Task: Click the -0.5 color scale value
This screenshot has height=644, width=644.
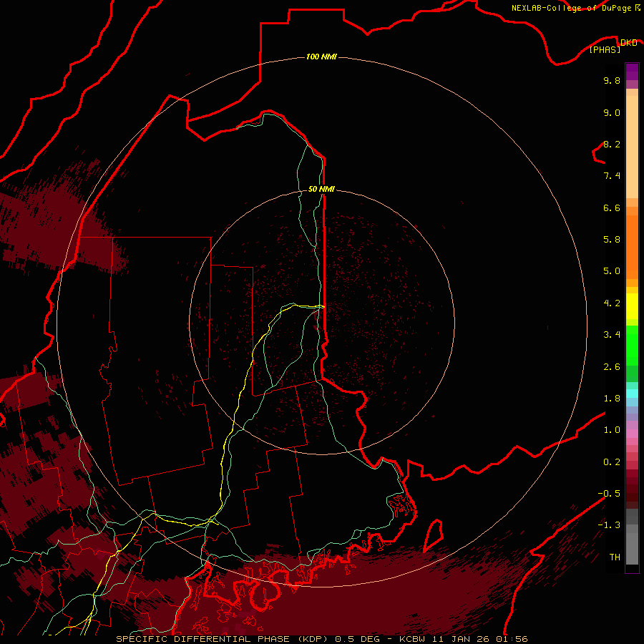Action: tap(609, 494)
